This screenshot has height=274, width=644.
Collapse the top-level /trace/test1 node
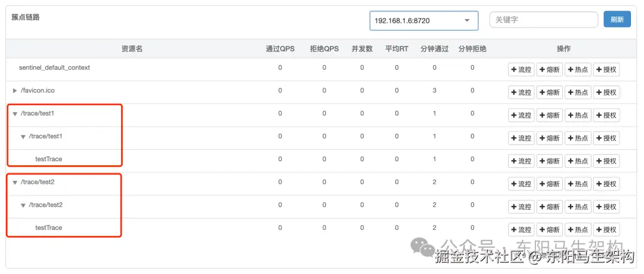pyautogui.click(x=15, y=113)
